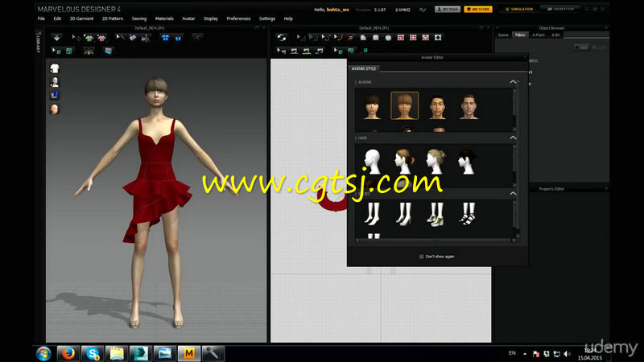Switch to the Scene tab in Object Browser
This screenshot has width=644, height=362.
tap(503, 35)
